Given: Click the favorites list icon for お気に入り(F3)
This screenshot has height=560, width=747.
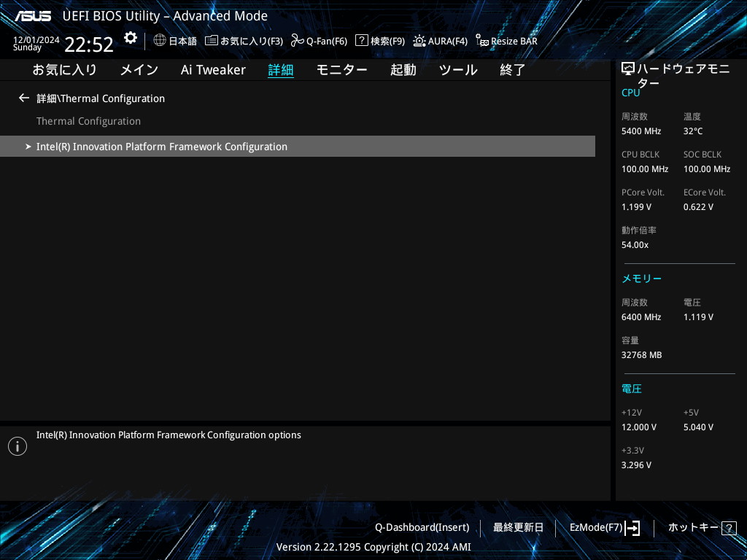Looking at the screenshot, I should click(x=212, y=41).
